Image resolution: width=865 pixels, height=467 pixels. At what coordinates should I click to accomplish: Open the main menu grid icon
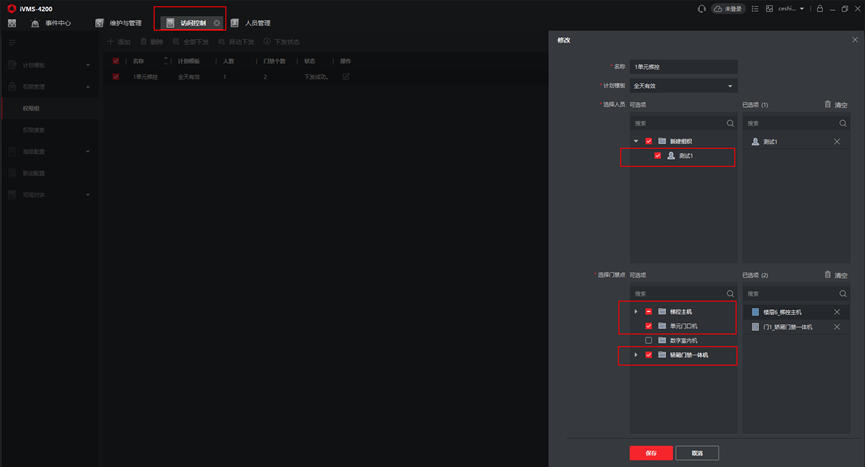[12, 23]
